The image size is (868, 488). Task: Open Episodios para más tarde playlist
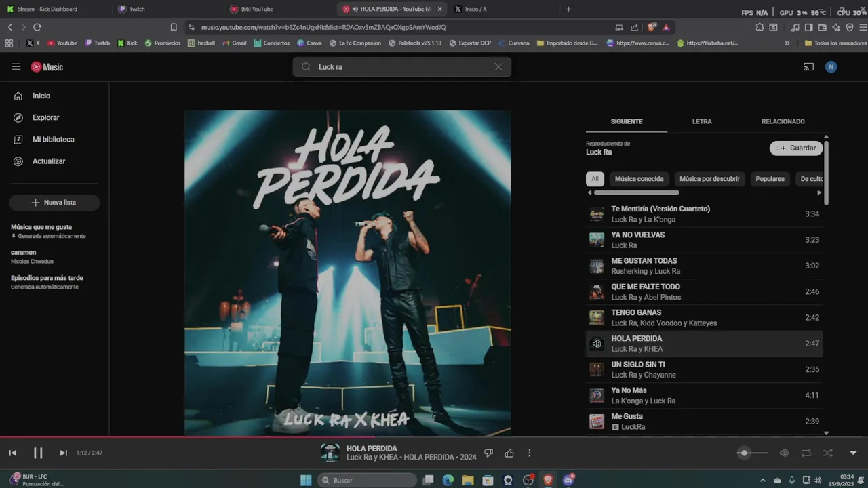(x=54, y=282)
